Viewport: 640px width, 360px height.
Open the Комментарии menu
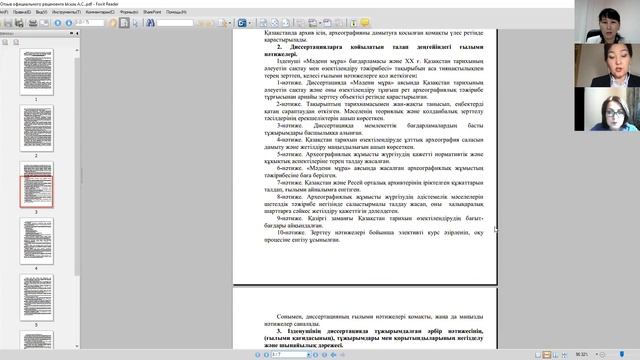[x=100, y=12]
